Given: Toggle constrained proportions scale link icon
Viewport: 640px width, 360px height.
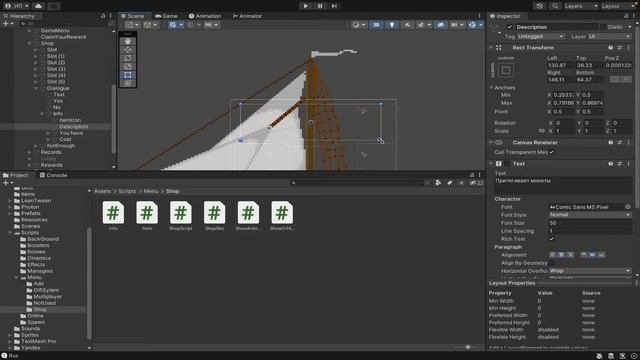Looking at the screenshot, I should (x=542, y=131).
